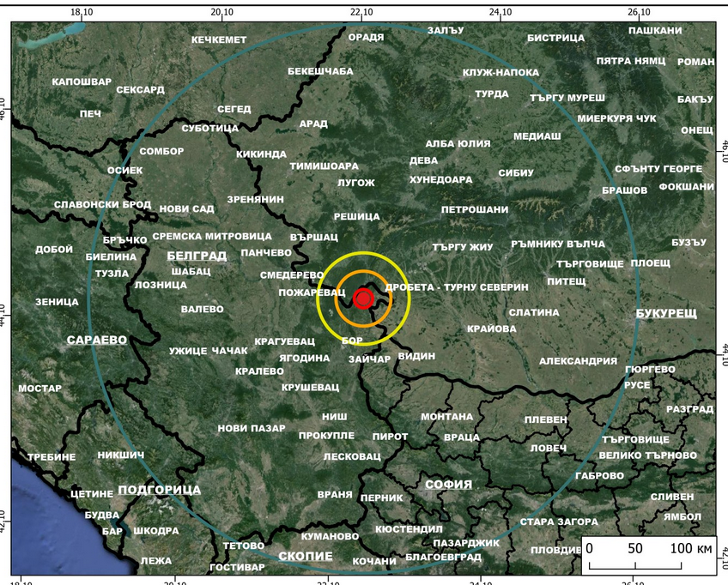Click the САРАЕВО capital label
728x585 pixels.
point(97,340)
